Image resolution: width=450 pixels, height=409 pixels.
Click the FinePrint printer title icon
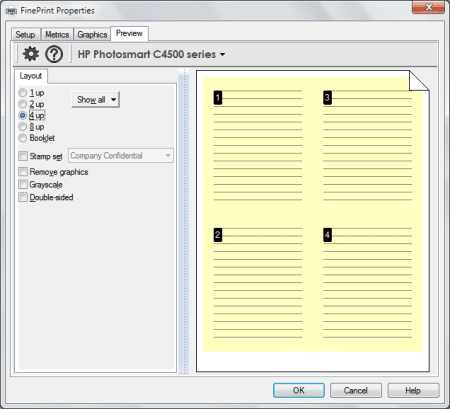tap(11, 11)
